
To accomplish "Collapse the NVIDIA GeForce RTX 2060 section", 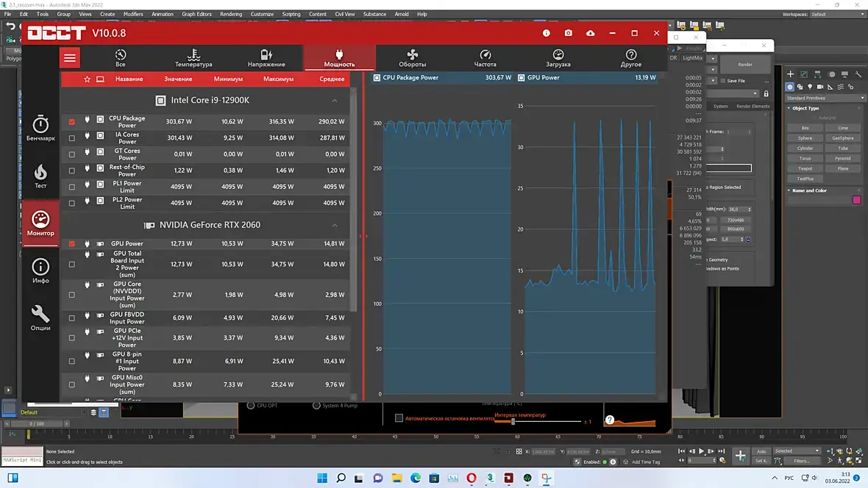I will pyautogui.click(x=335, y=225).
